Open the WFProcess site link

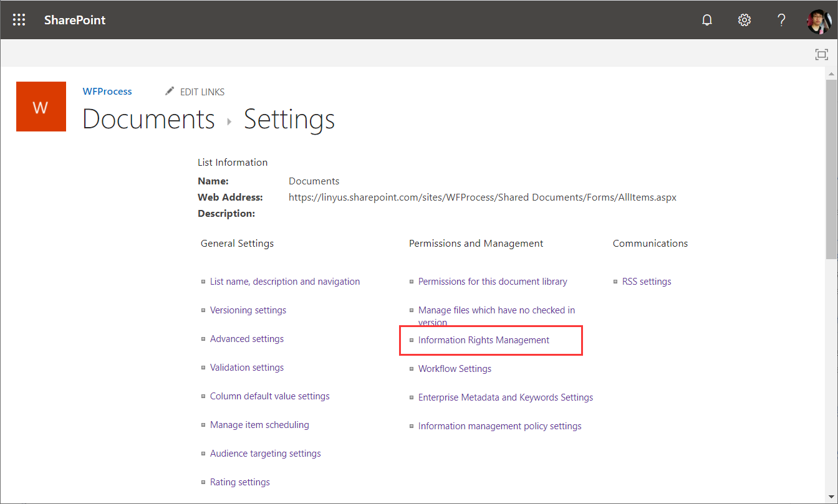[107, 92]
